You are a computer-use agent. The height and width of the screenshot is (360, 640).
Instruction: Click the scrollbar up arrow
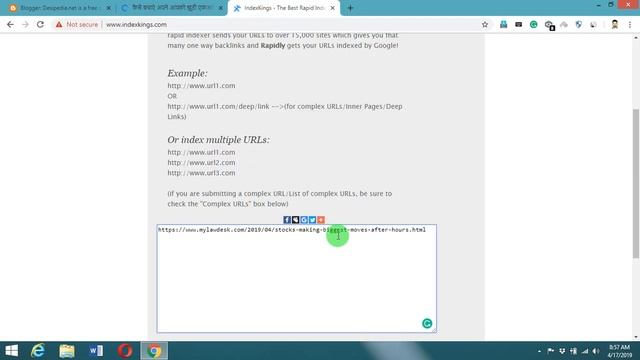636,38
